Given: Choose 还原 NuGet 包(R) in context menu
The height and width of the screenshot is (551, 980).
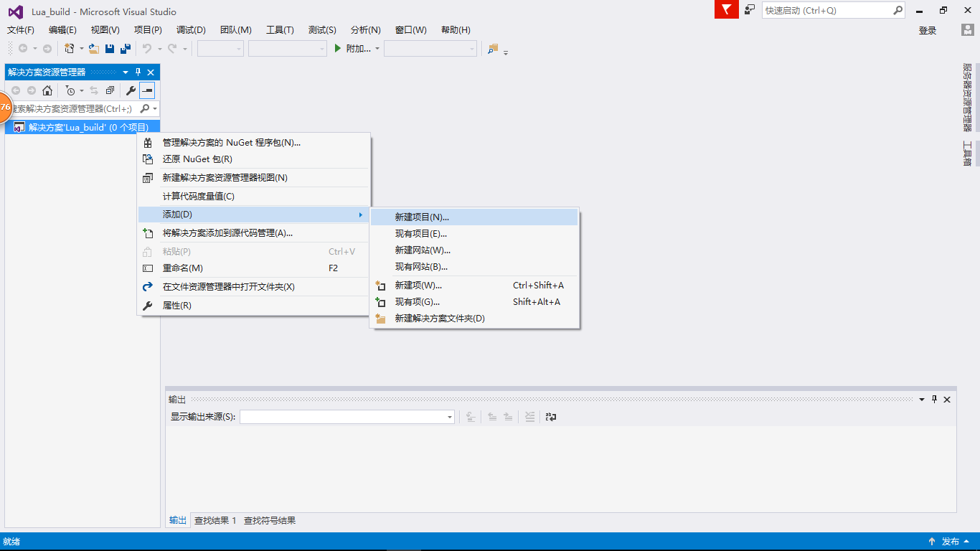Looking at the screenshot, I should pos(254,159).
